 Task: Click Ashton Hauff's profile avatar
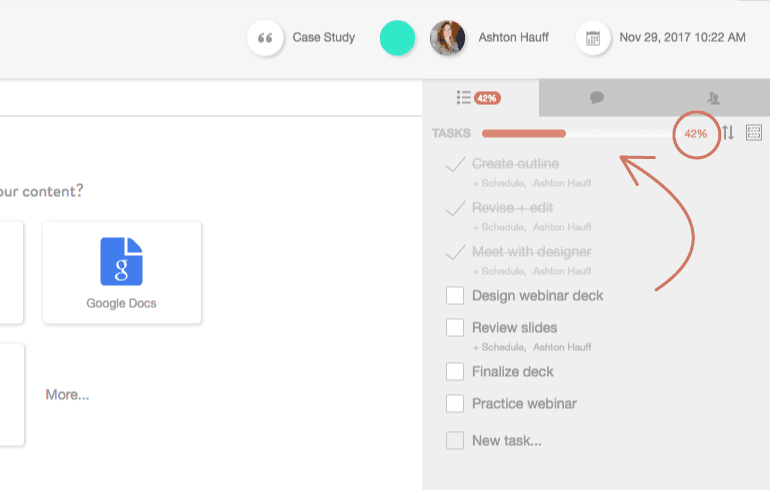coord(447,39)
